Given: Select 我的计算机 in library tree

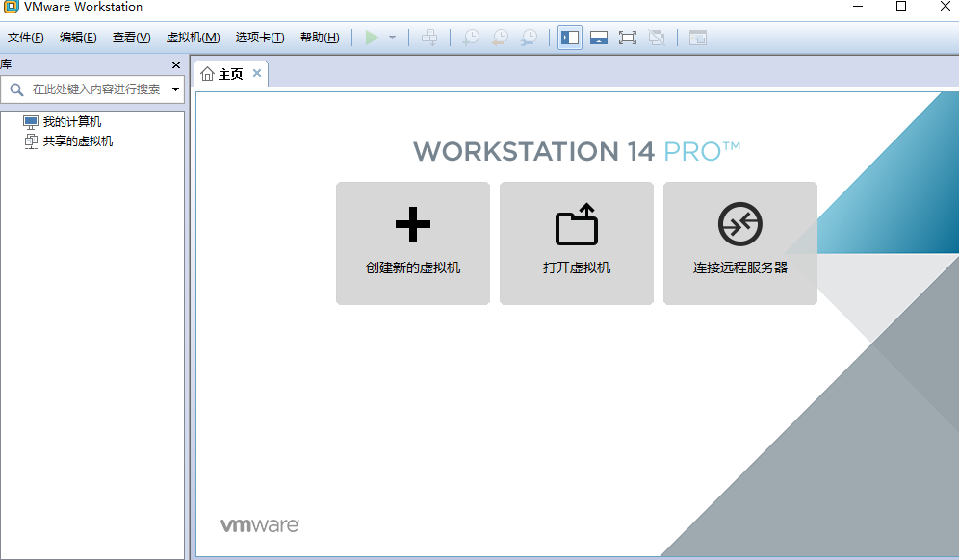Looking at the screenshot, I should pyautogui.click(x=72, y=121).
